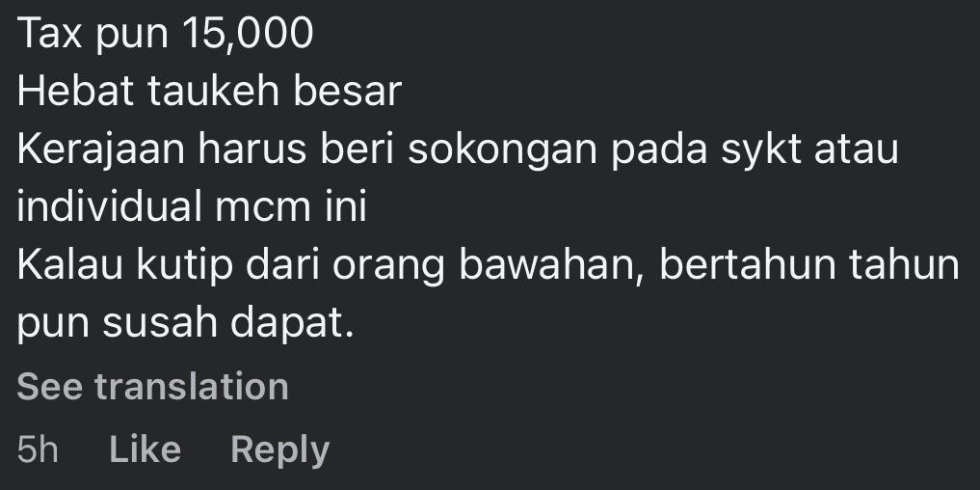Click the "individual mcm ini" line
The image size is (980, 490).
pyautogui.click(x=191, y=206)
